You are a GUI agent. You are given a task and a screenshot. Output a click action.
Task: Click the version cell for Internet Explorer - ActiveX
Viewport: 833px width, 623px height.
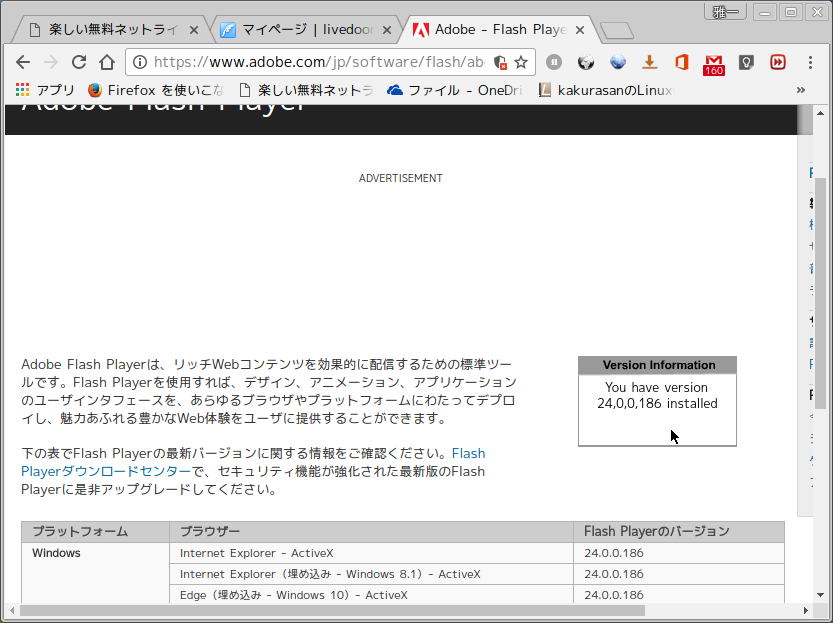[x=679, y=553]
